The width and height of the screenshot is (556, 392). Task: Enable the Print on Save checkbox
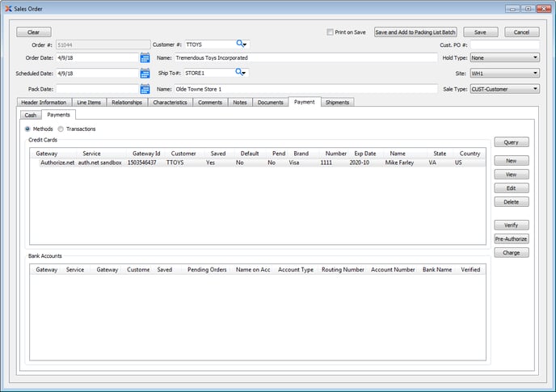pyautogui.click(x=330, y=32)
